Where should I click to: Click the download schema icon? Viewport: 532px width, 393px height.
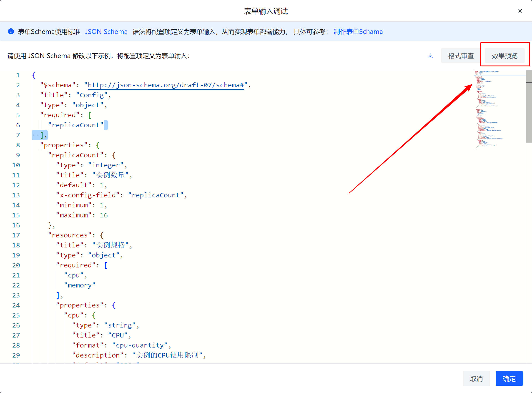pos(430,56)
